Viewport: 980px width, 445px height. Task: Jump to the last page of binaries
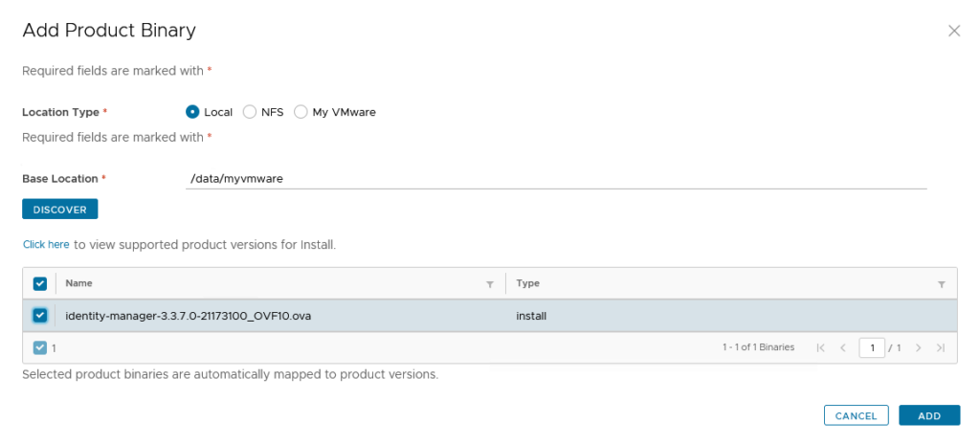[x=941, y=348]
